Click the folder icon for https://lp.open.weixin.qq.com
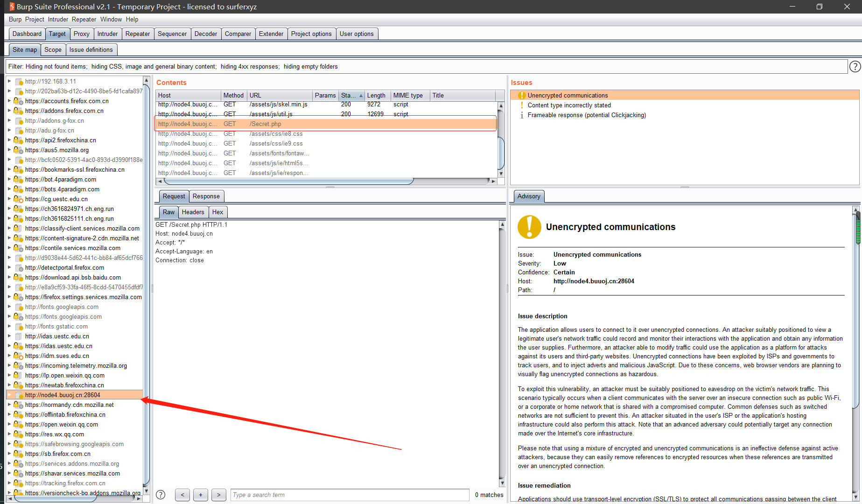Viewport: 862px width, 504px height. [18, 375]
